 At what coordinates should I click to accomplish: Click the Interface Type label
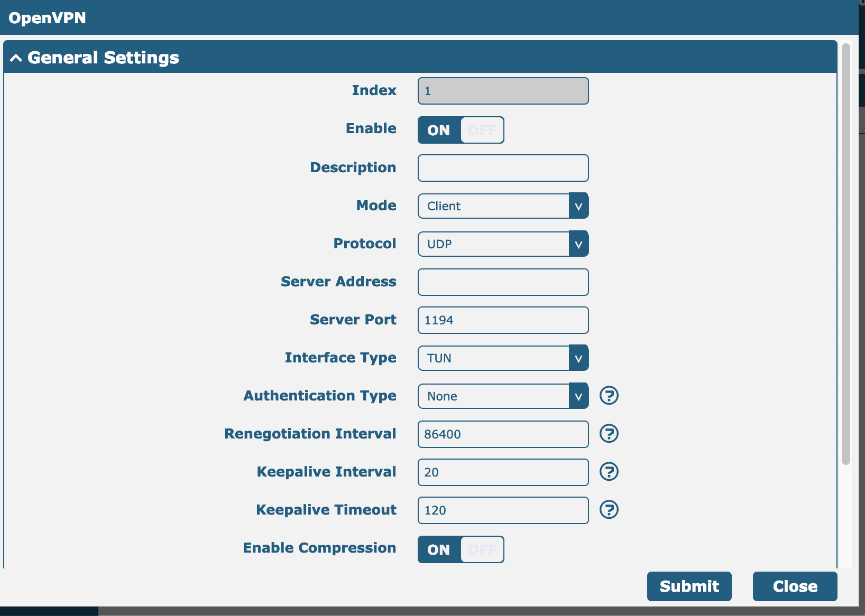[x=341, y=358]
